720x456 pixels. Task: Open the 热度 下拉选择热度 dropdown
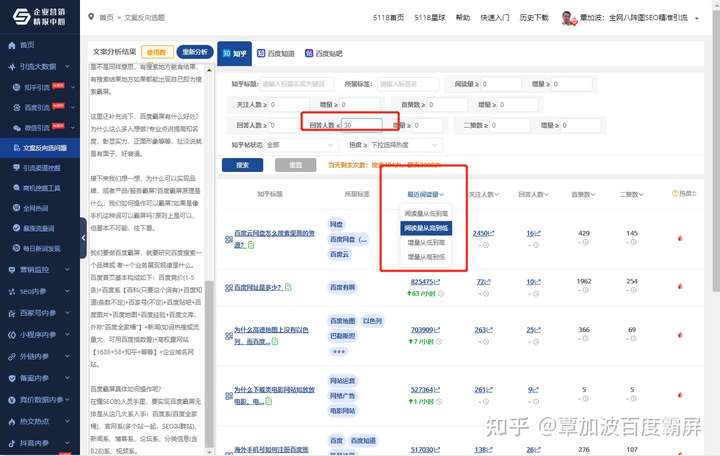[x=405, y=145]
